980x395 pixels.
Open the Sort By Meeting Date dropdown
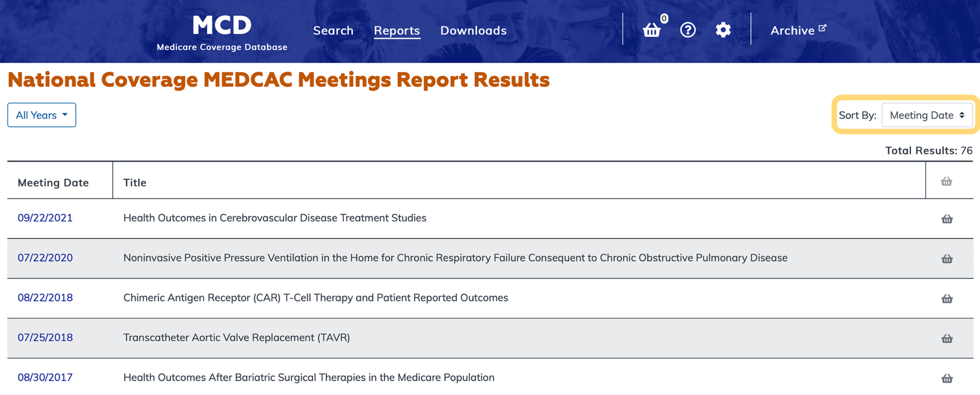[x=927, y=115]
